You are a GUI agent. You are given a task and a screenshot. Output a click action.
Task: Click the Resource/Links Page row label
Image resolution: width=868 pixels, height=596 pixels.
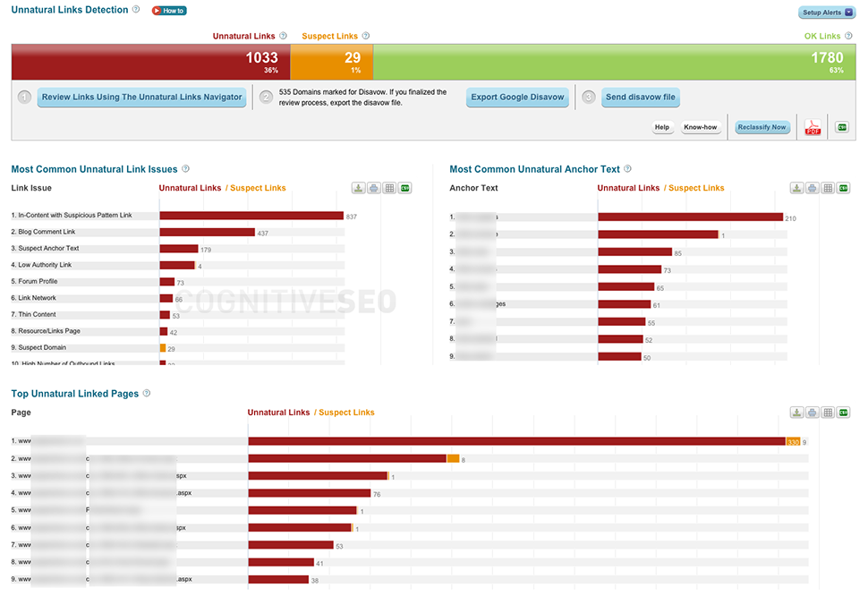(46, 331)
